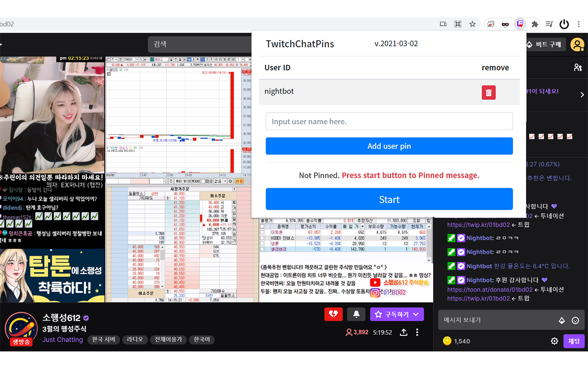Click the 소행성612 channel name
The image size is (588, 368).
point(61,318)
